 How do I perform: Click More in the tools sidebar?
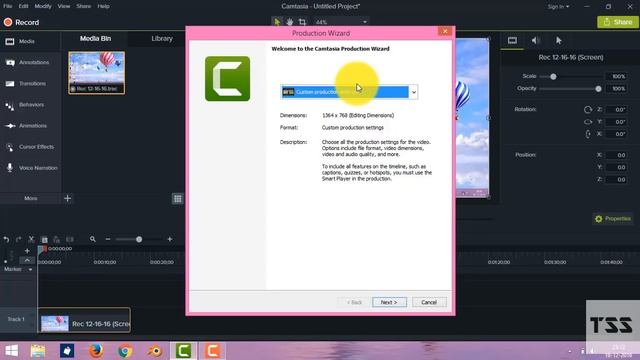[31, 198]
